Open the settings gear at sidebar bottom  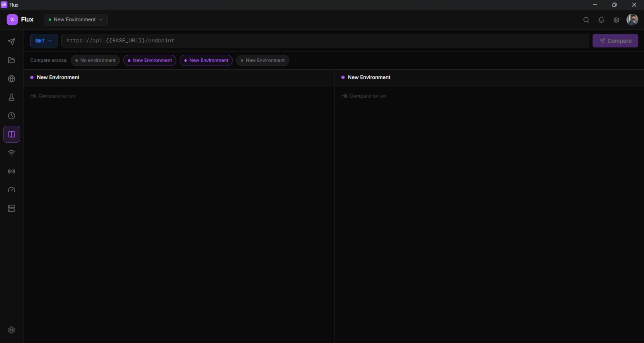point(11,330)
